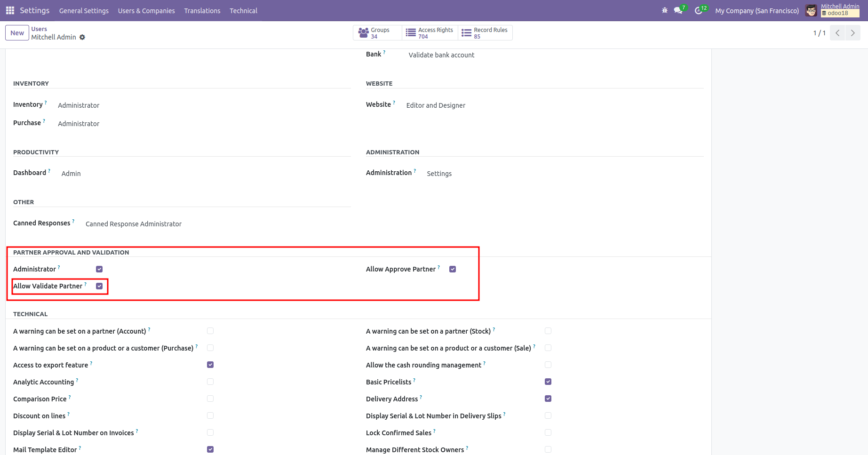Click the Groups people icon
Screen dimensions: 868x455
[x=364, y=33]
